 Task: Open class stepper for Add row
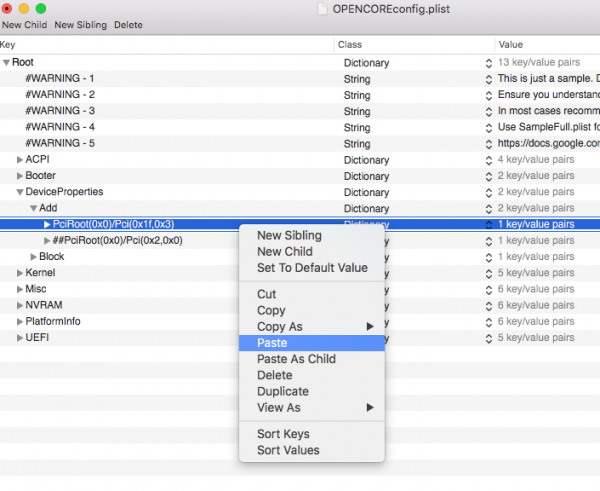point(489,209)
